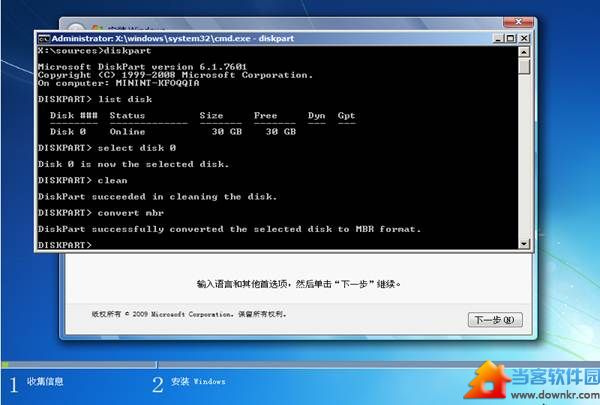Click the 2009 Microsoft Corporation copyright text
Image resolution: width=600 pixels, height=405 pixels.
click(189, 314)
